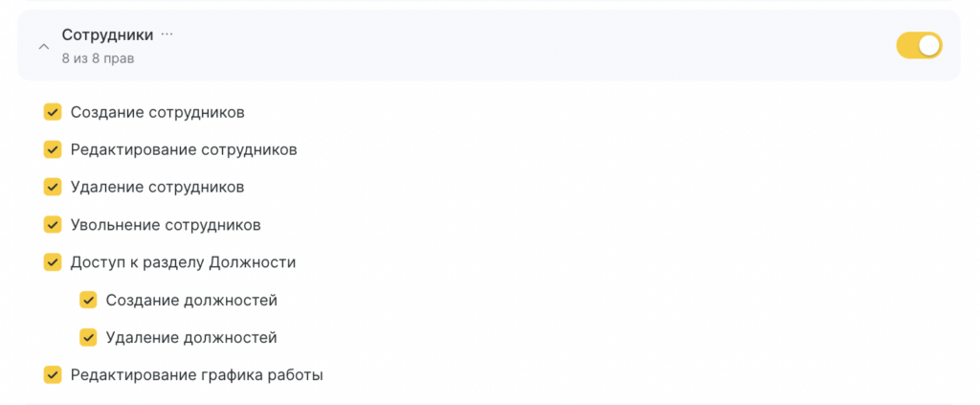Uncheck the Увольнение сотрудников checkbox

[x=53, y=225]
